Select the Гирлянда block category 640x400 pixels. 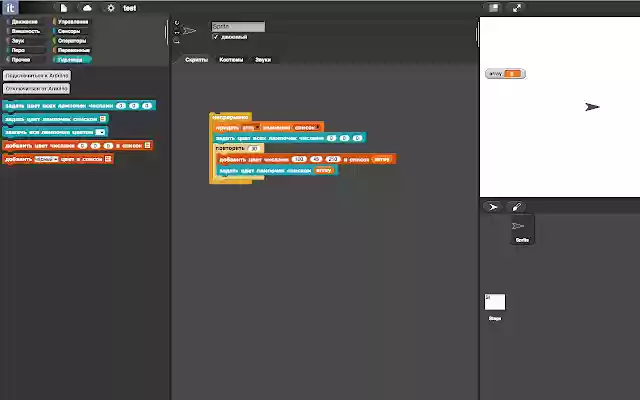74,59
